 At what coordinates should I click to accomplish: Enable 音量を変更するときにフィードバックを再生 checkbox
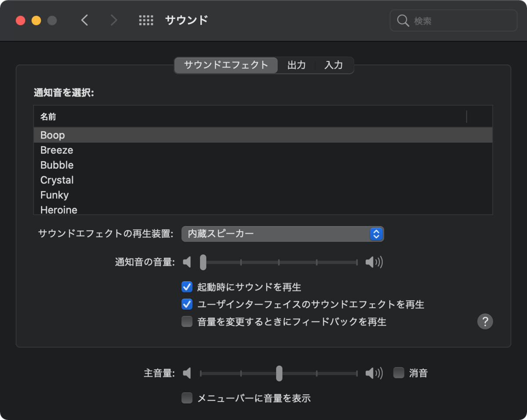187,322
